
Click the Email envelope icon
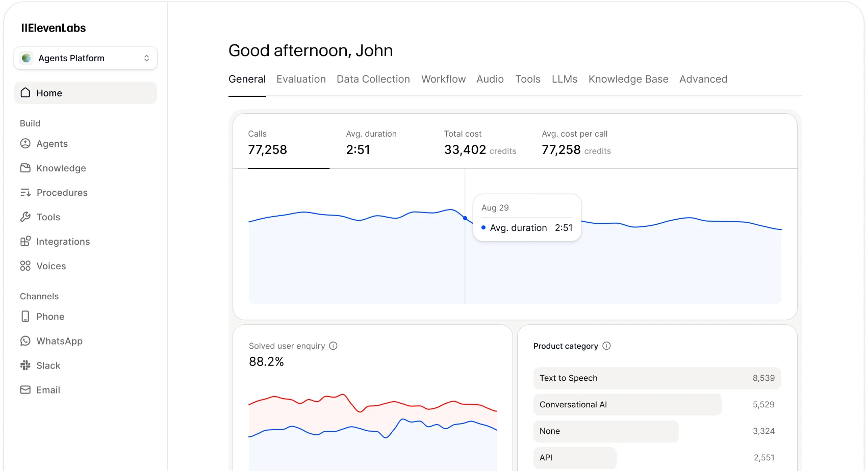(x=25, y=390)
